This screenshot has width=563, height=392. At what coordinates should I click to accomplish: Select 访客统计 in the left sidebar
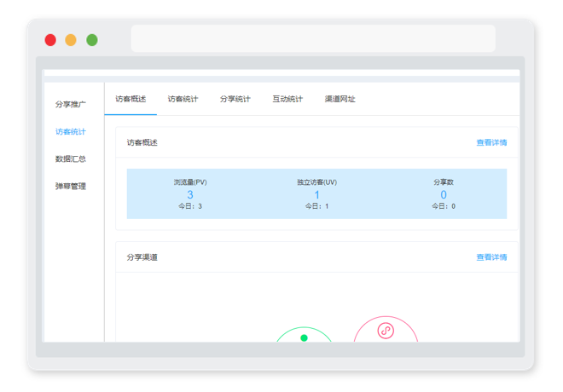pos(70,131)
